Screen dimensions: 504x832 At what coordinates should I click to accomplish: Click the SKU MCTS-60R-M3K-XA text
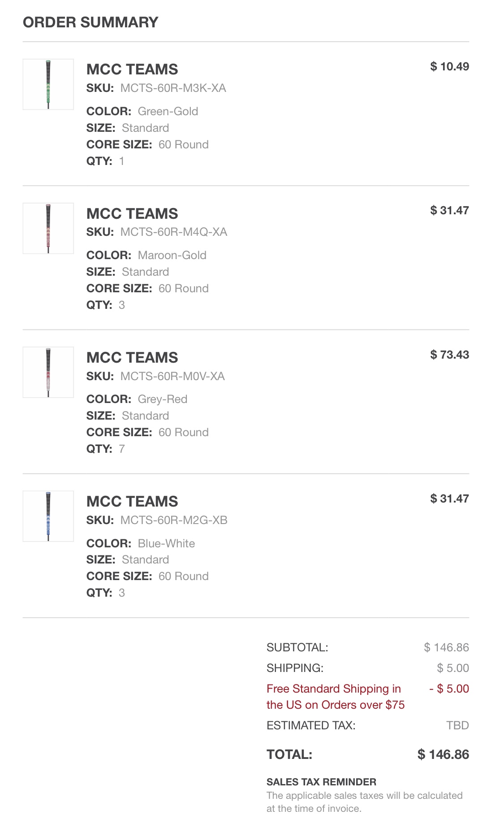[x=173, y=88]
